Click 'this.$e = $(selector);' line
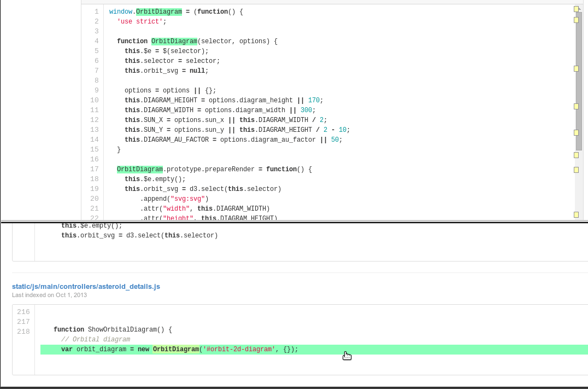588x389 pixels. [167, 51]
